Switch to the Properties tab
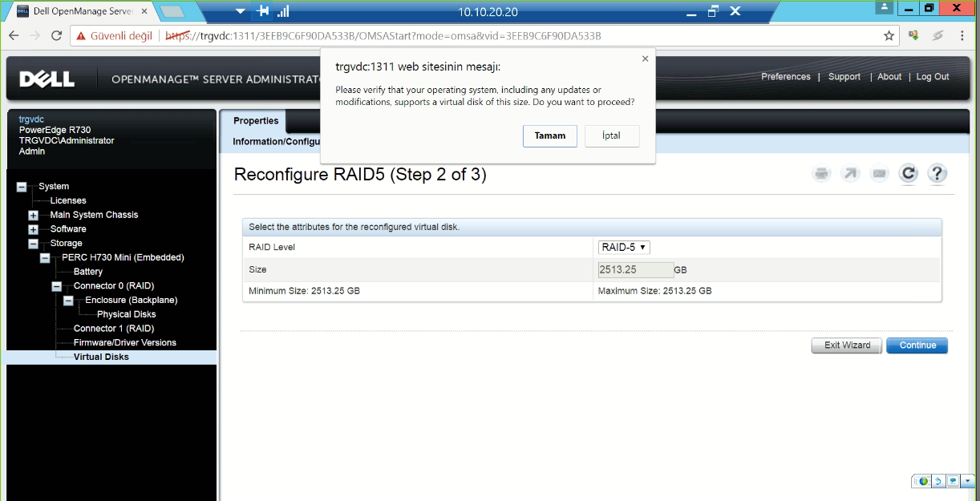 coord(256,121)
